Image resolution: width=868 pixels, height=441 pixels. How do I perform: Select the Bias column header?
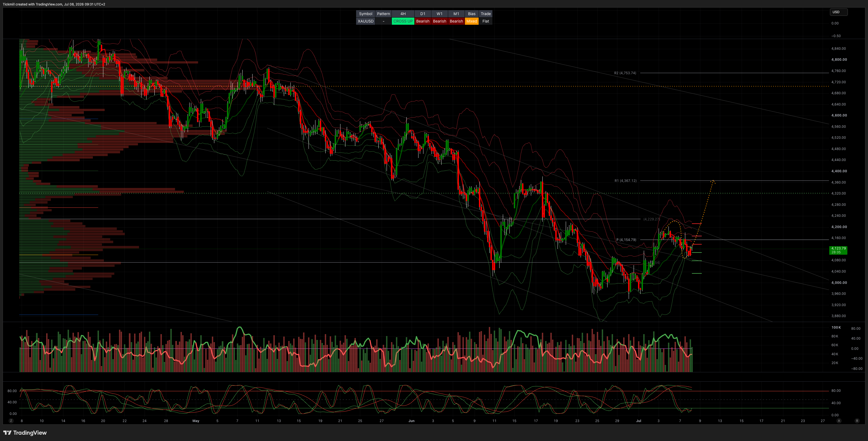(x=472, y=14)
